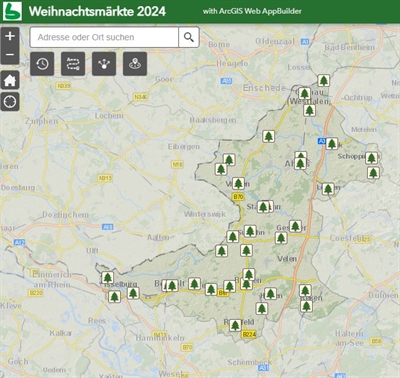Open the share/network nodes widget
Image resolution: width=400 pixels, height=378 pixels.
(104, 64)
